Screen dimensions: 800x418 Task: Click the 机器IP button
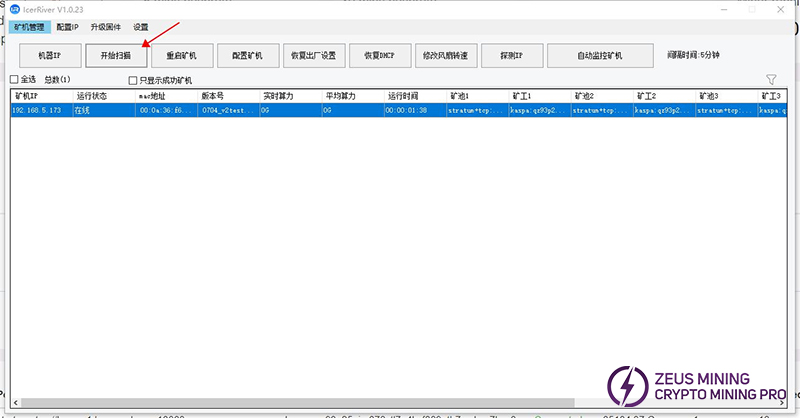point(50,56)
